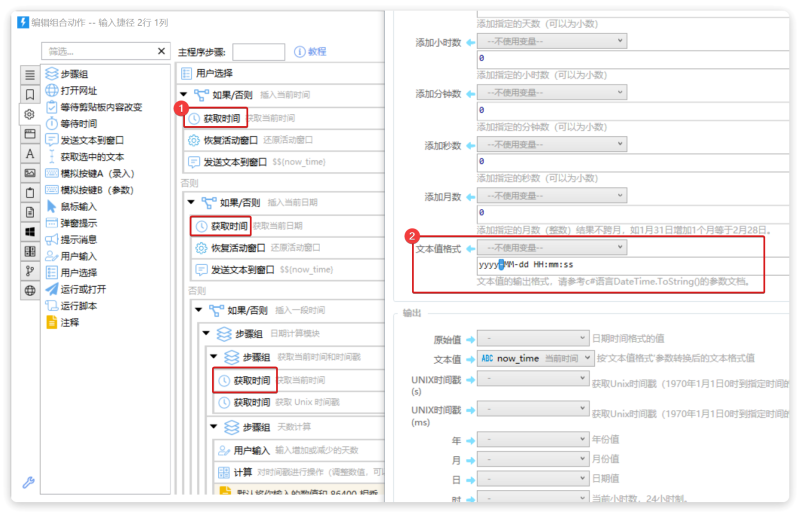Pick 用户选择 in the action list
Viewport: 800px width, 515px height.
coord(71,273)
